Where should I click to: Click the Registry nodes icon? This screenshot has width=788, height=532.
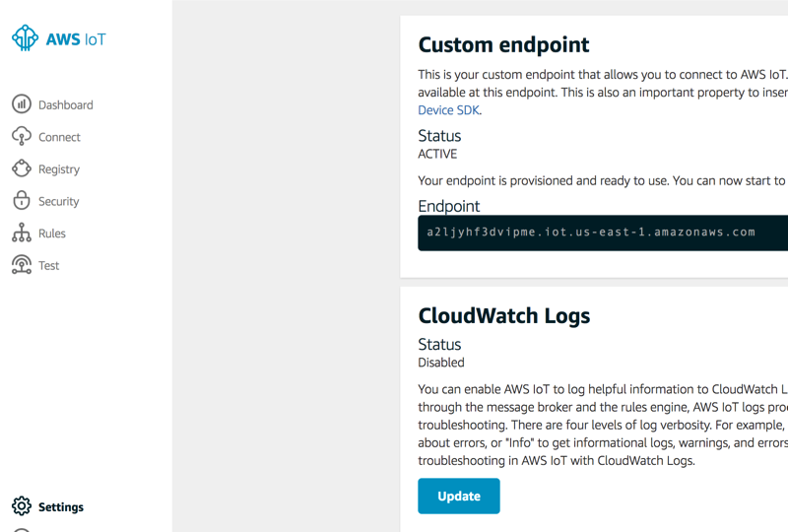(x=22, y=168)
